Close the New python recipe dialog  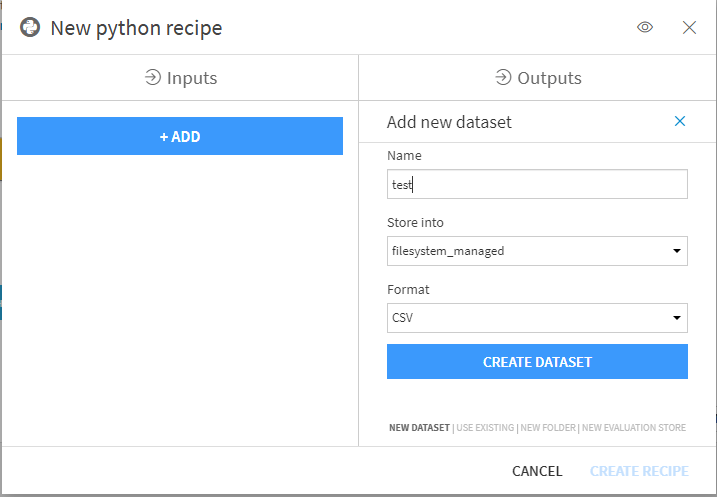[689, 27]
